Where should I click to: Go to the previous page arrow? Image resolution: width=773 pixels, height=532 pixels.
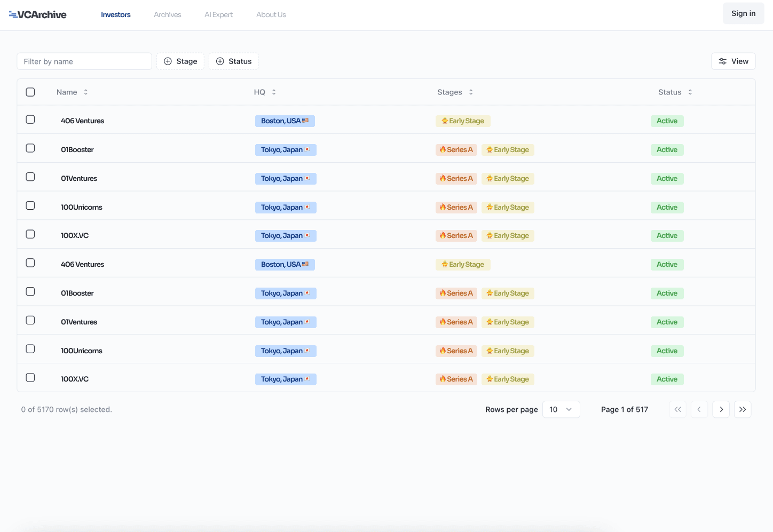click(x=699, y=409)
